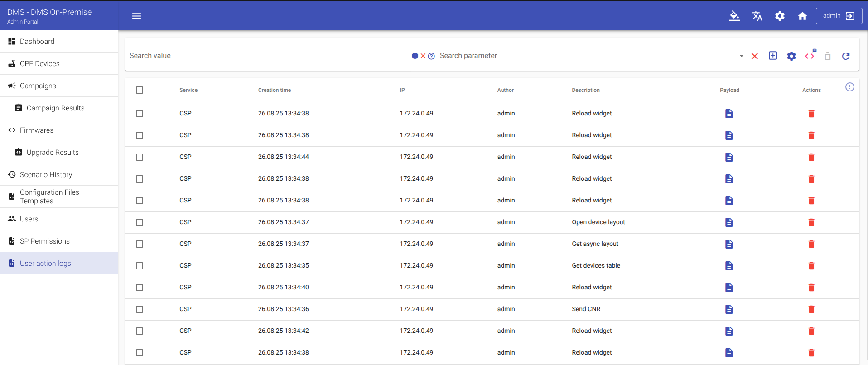Open table settings gear in search toolbar
Image resolution: width=868 pixels, height=365 pixels.
791,56
